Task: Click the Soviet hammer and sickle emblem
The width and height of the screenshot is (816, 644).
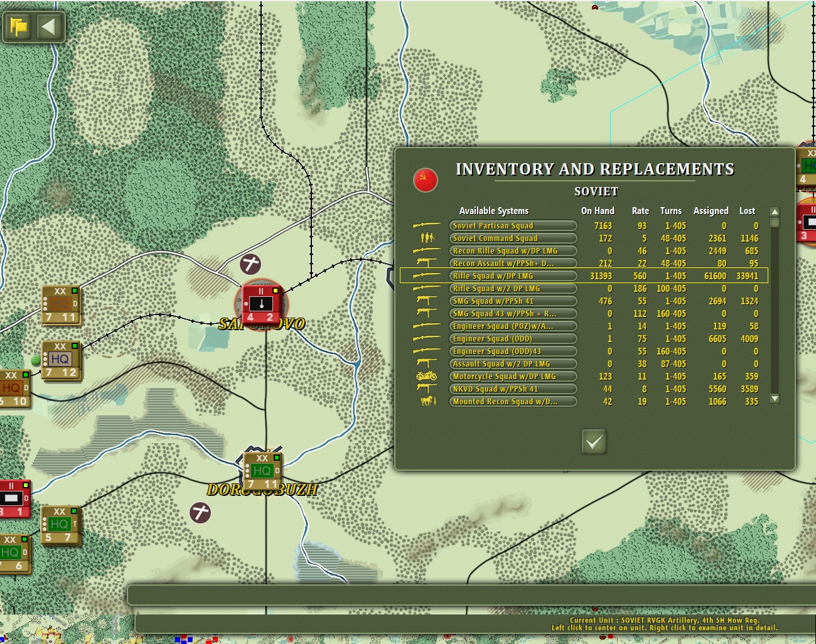Action: click(425, 180)
